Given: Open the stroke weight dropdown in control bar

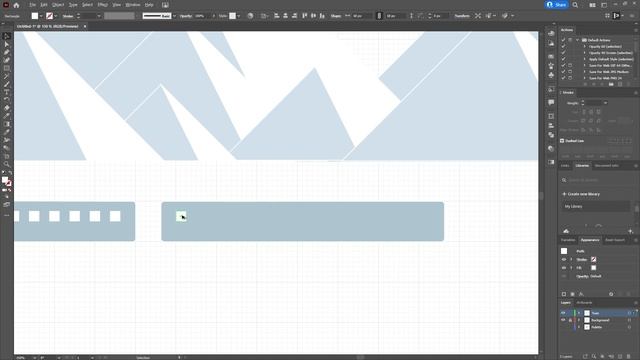Looking at the screenshot, I should point(99,16).
